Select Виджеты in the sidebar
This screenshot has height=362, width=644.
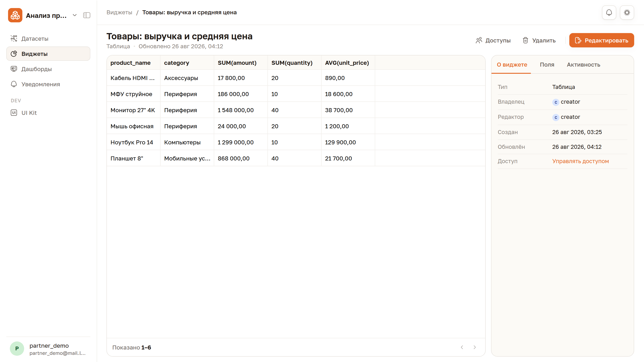pos(48,54)
